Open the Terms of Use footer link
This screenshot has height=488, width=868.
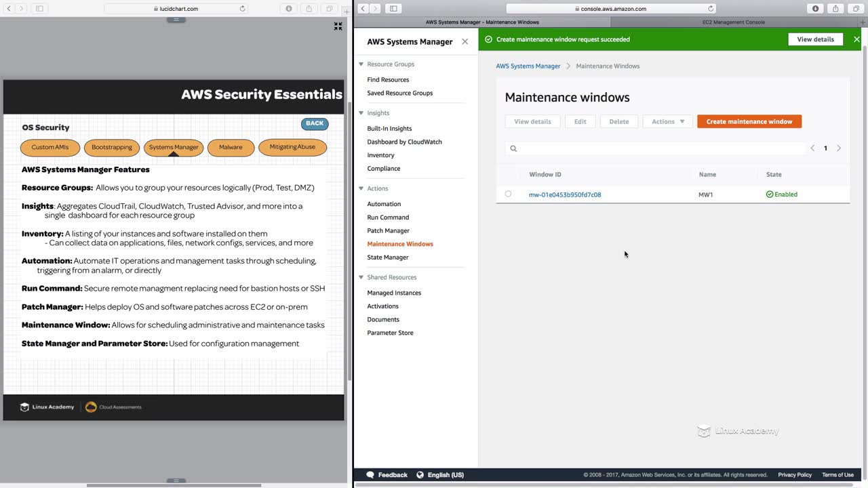(837, 475)
